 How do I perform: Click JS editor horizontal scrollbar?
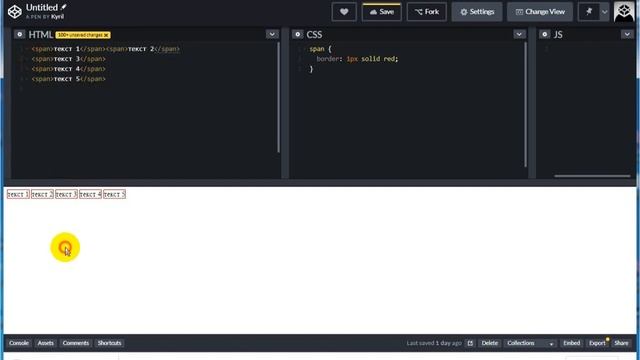pyautogui.click(x=592, y=176)
